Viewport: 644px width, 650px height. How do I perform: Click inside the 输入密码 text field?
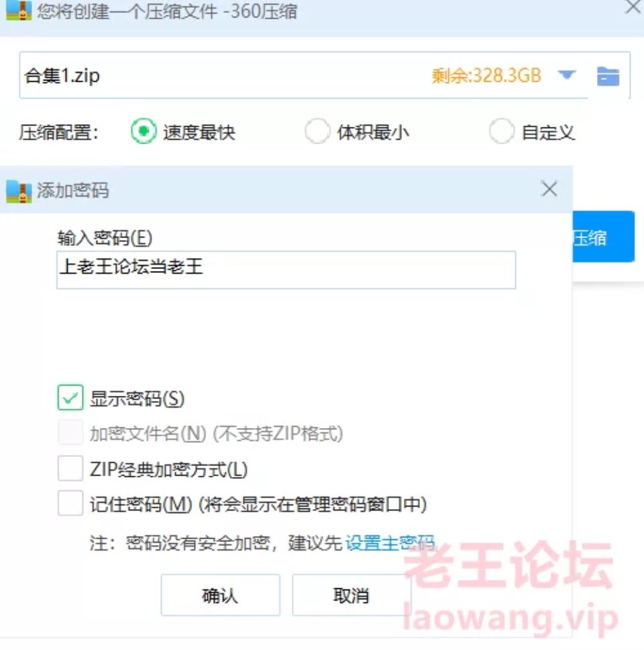coord(286,270)
